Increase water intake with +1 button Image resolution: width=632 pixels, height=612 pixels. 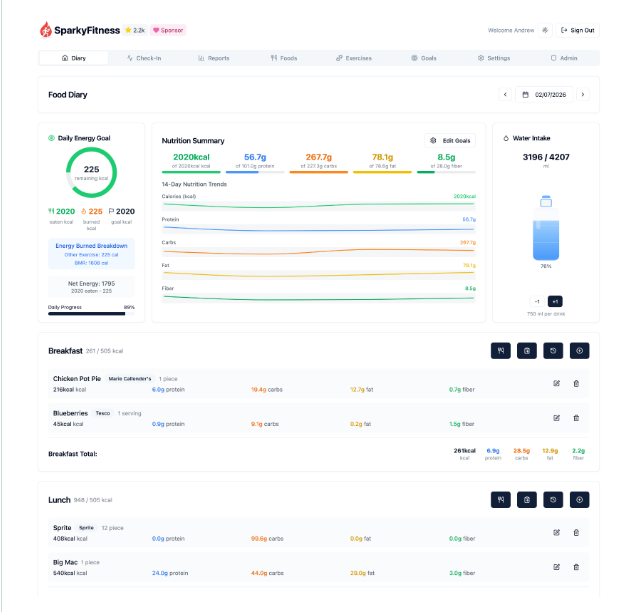[x=555, y=301]
